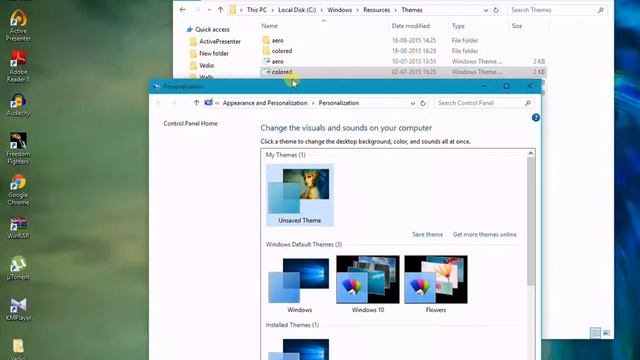Viewport: 640px width, 360px height.
Task: Open Freedom Fighters desktop icon
Action: pos(18,149)
